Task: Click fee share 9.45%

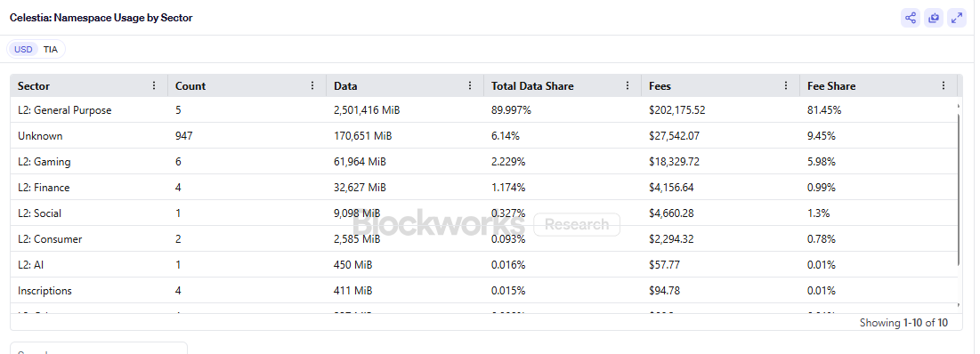Action: click(822, 135)
